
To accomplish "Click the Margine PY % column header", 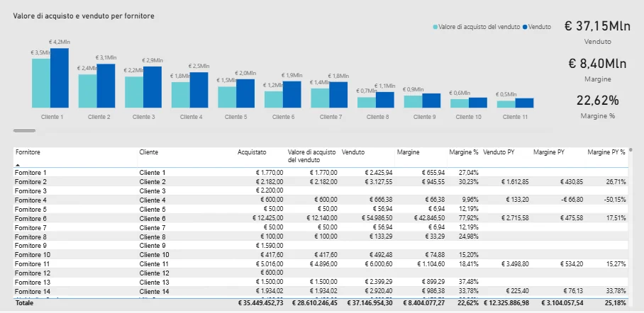I will (x=606, y=152).
